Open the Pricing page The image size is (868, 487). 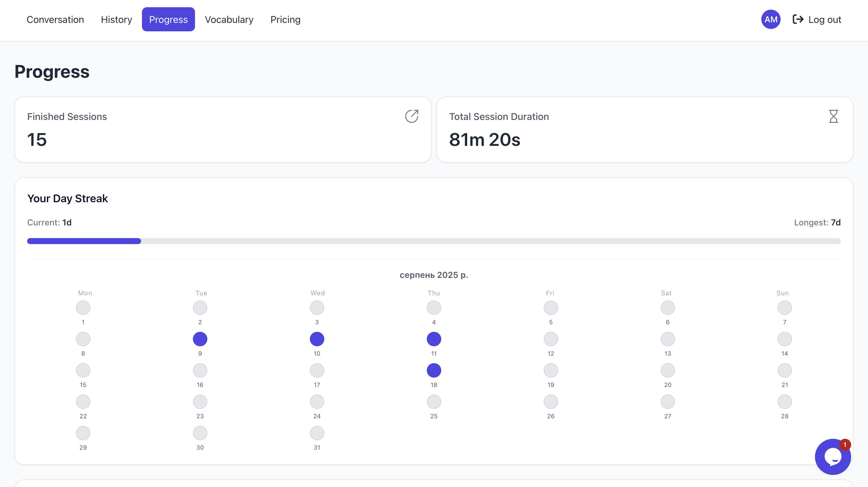(285, 20)
